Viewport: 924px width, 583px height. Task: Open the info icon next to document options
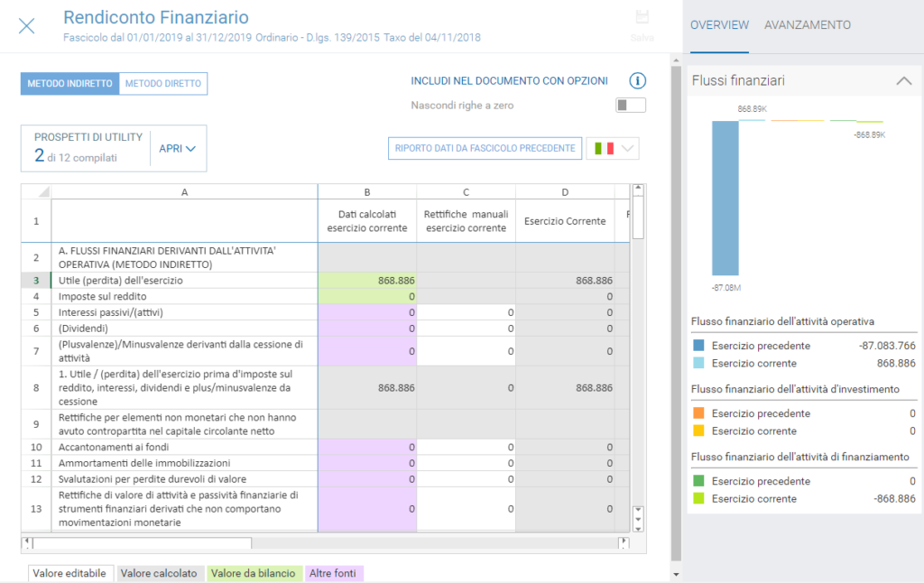point(637,80)
